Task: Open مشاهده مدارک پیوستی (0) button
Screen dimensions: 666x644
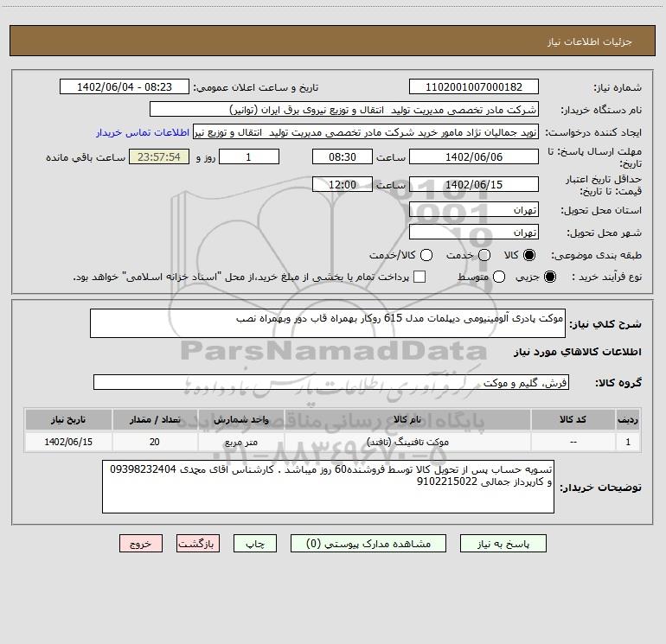Action: [368, 544]
